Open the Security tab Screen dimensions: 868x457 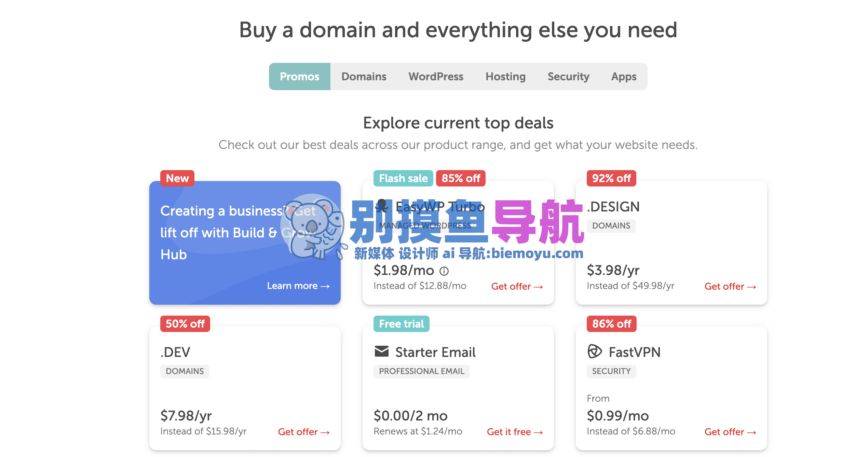(569, 77)
